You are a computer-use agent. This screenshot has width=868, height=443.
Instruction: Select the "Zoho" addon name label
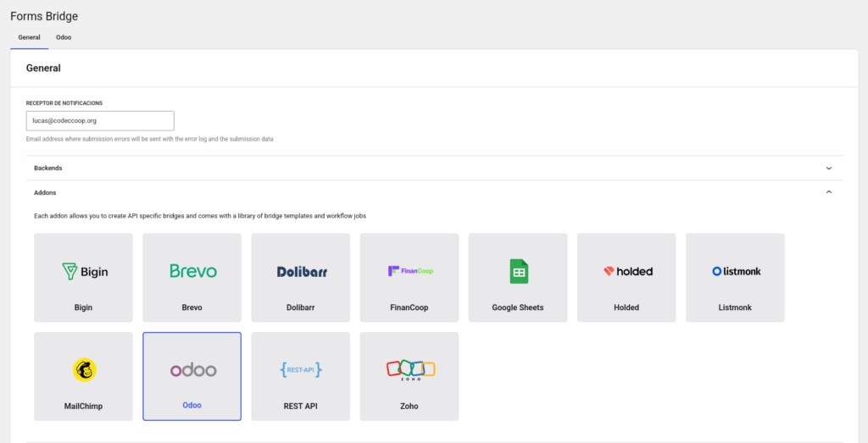pos(409,406)
